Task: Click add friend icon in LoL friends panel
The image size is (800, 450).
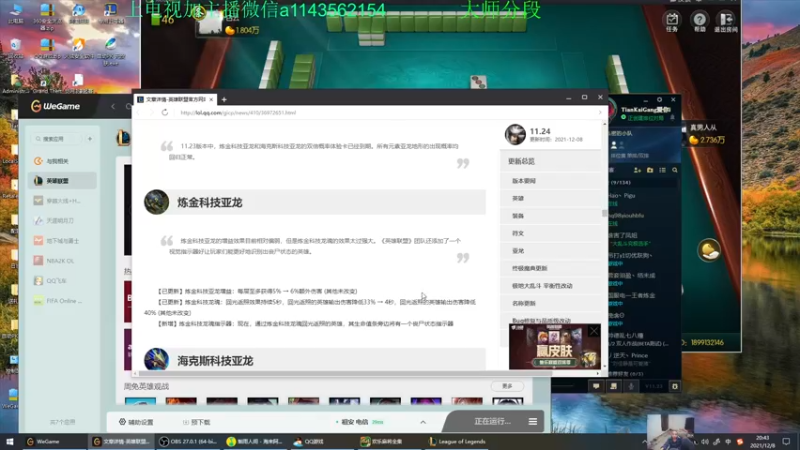Action: [x=637, y=170]
